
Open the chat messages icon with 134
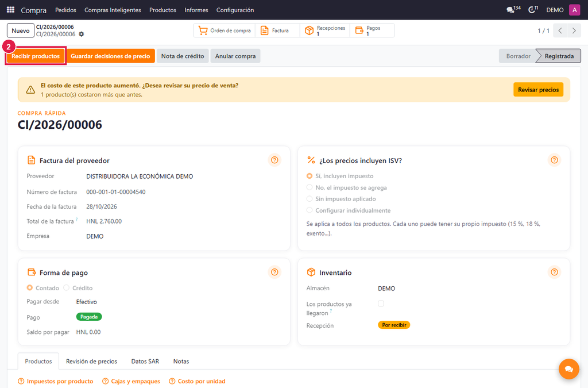click(x=513, y=10)
